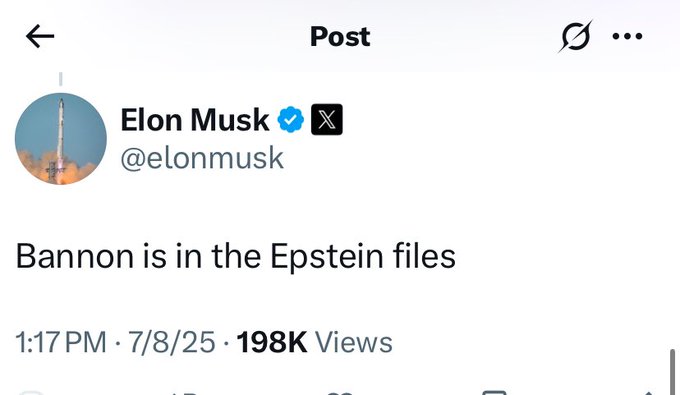Click the 1:17 PM timestamp
Viewport: 680px width, 395px height.
(61, 342)
